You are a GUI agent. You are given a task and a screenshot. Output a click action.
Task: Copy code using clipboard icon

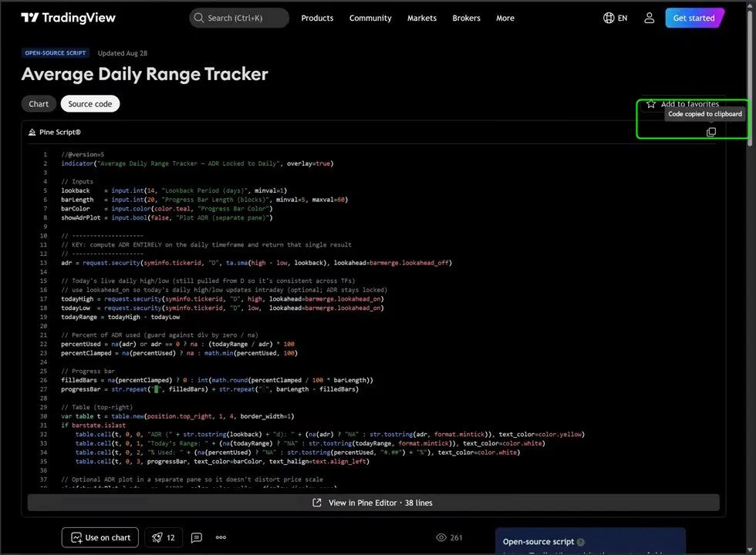[x=710, y=132]
